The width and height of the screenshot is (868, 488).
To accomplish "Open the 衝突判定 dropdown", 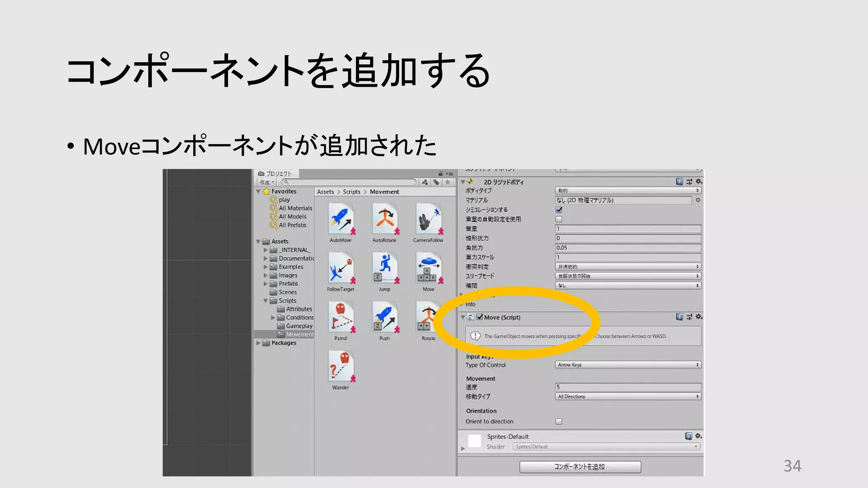I will [628, 266].
